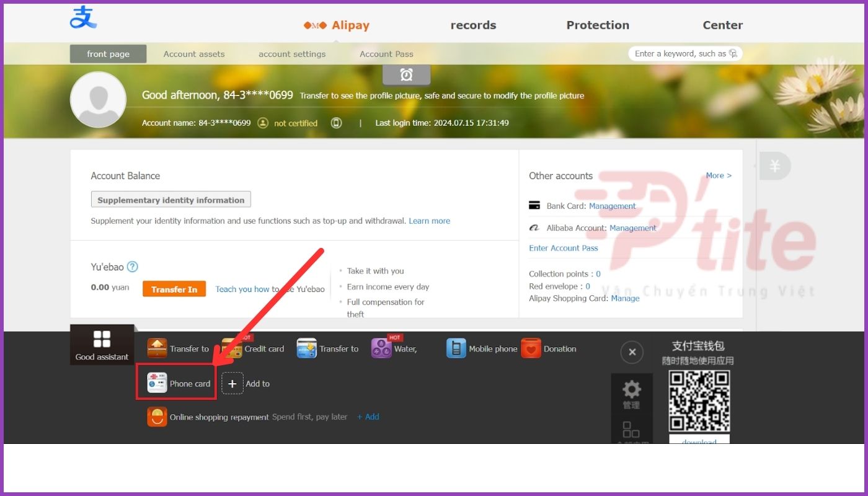Click Supplementary identity information button
Screen dimensions: 868x496
(171, 200)
